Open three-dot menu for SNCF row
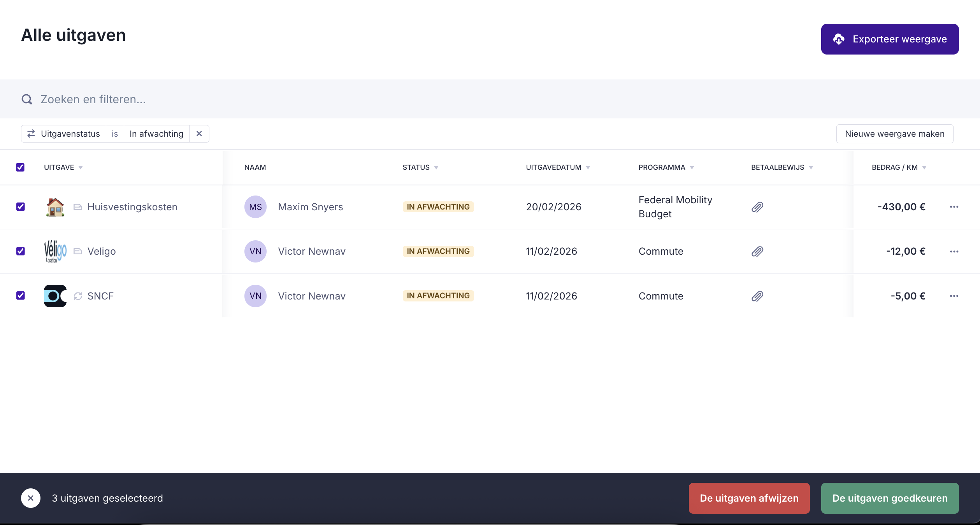 coord(954,296)
